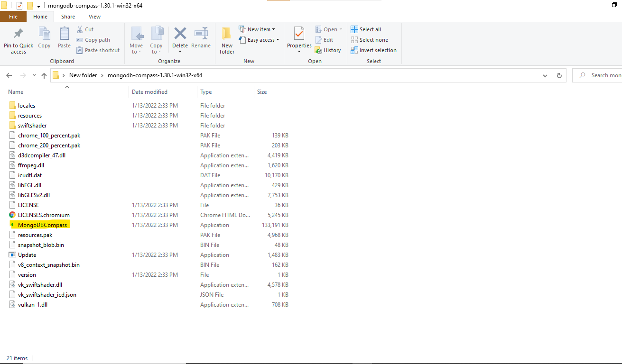Image resolution: width=622 pixels, height=364 pixels.
Task: Copy path of selected item
Action: [93, 40]
